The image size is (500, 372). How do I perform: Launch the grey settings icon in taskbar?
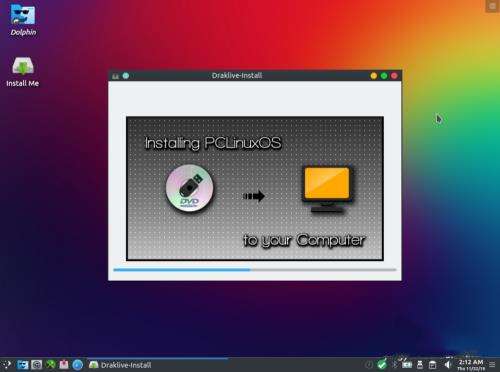[36, 365]
